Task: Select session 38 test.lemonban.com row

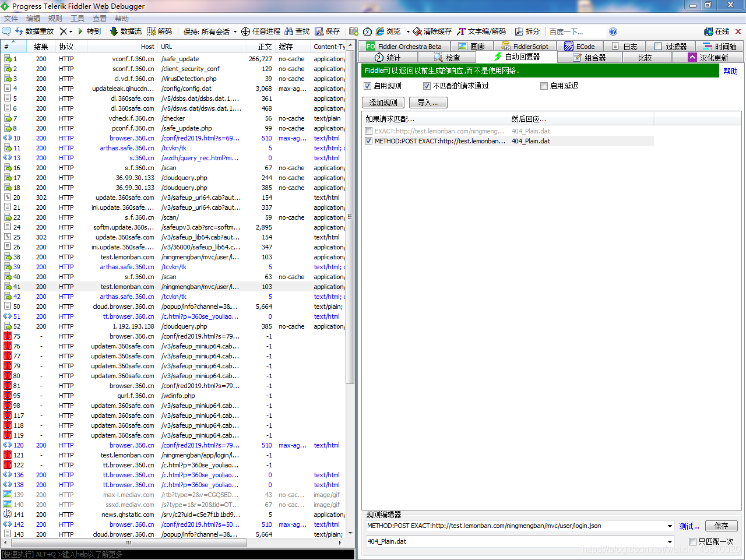Action: click(x=174, y=257)
